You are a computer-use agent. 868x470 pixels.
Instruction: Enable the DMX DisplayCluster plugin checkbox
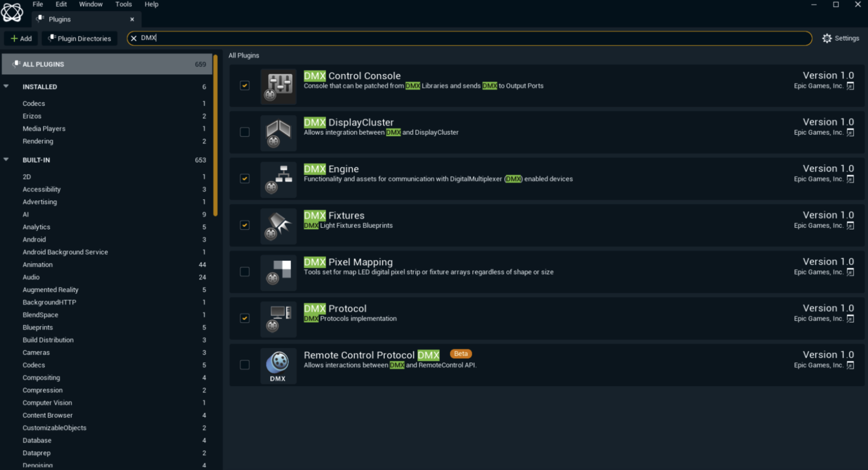pos(245,132)
